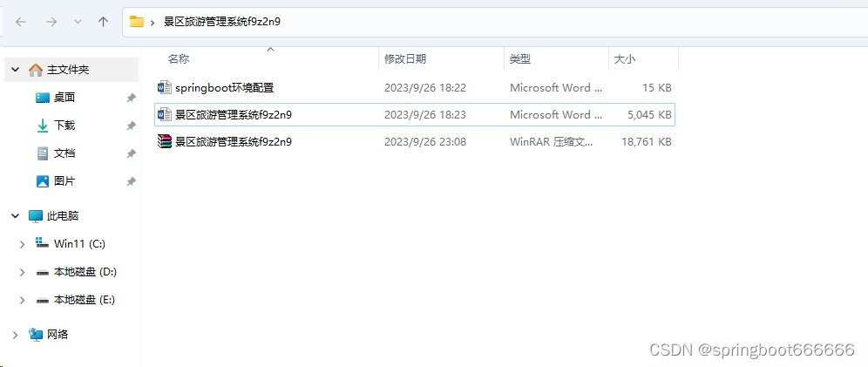Click the date 2023/9/26 23:08

coord(425,142)
